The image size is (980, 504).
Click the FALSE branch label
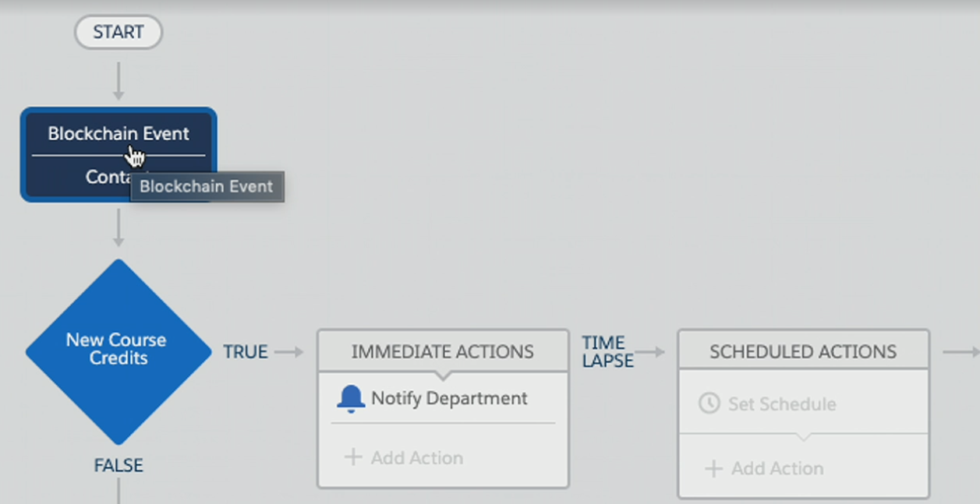coord(119,466)
